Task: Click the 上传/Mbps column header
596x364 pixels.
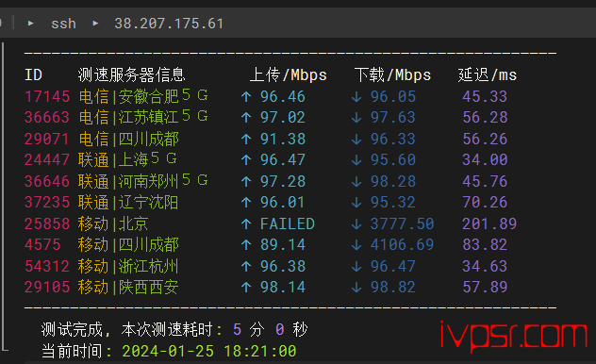Action: (289, 74)
